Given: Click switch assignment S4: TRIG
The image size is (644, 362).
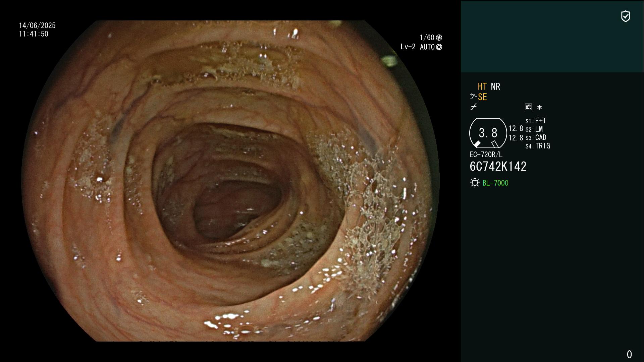Looking at the screenshot, I should pos(538,146).
